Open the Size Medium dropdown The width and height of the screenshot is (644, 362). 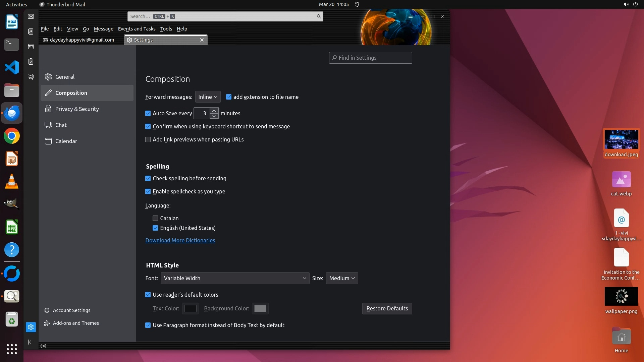(x=342, y=278)
